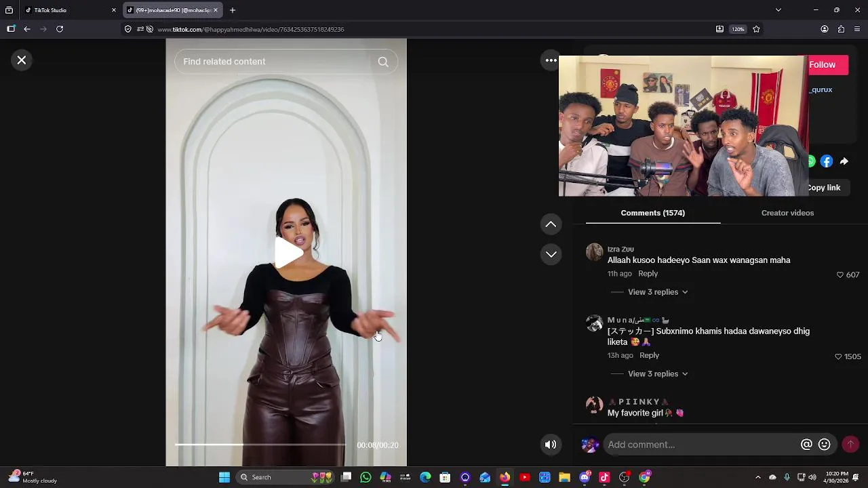
Task: Like Muna's comment showing 1505 likes
Action: click(838, 357)
